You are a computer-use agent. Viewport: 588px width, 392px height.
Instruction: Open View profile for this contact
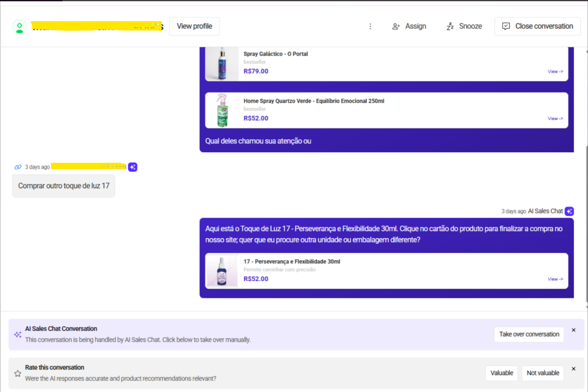click(x=194, y=26)
